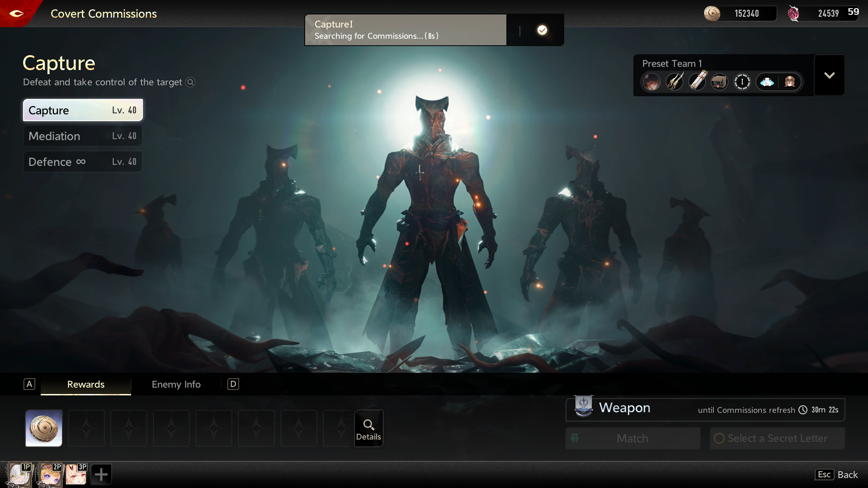Screen dimensions: 868x488
Task: Click the gold coin reward thumbnail
Action: click(x=44, y=428)
